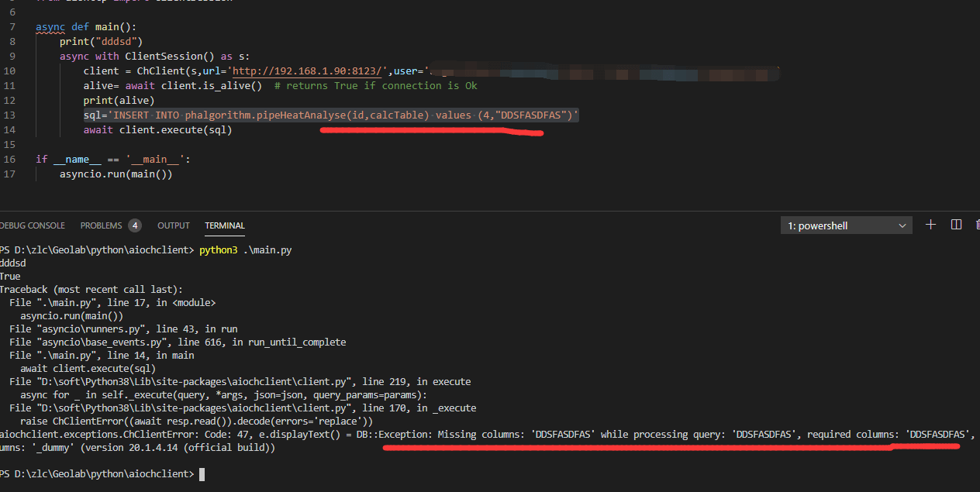Image resolution: width=980 pixels, height=492 pixels.
Task: Open a new terminal with plus icon
Action: tap(931, 225)
